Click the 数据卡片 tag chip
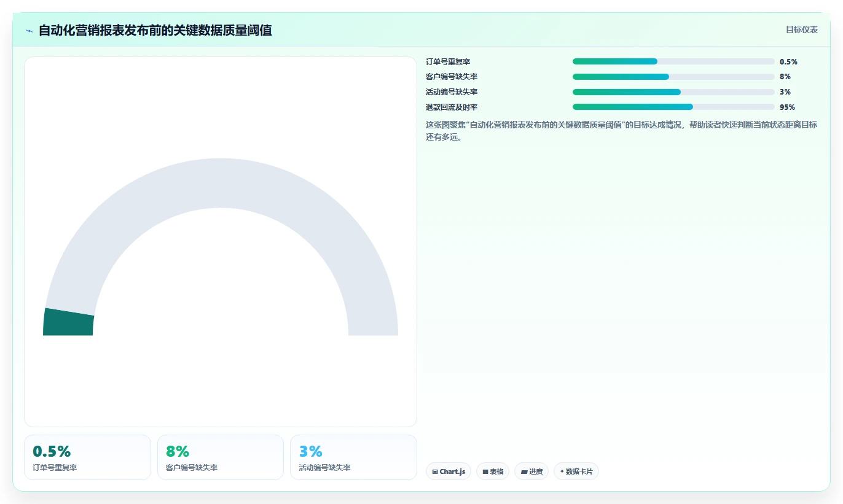 (x=576, y=471)
